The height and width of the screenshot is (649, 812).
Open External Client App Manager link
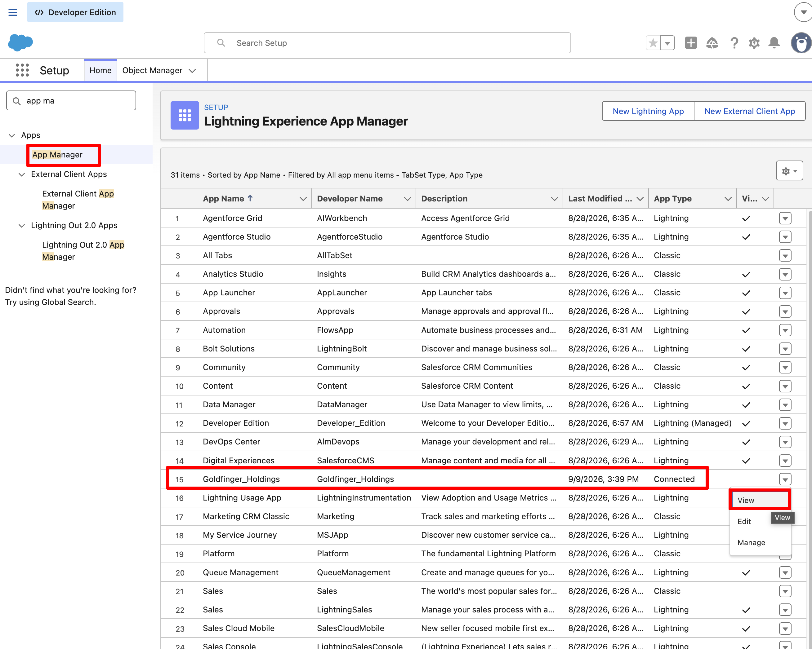click(x=78, y=200)
